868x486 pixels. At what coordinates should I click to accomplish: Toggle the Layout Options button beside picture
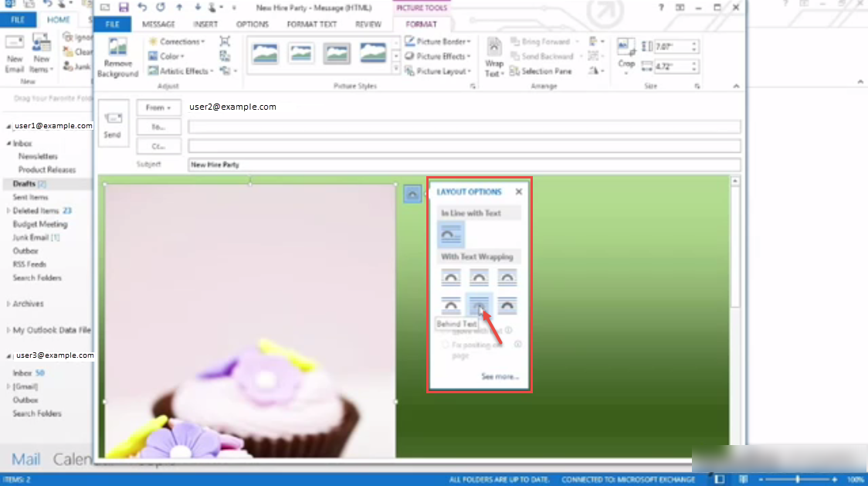tap(412, 194)
